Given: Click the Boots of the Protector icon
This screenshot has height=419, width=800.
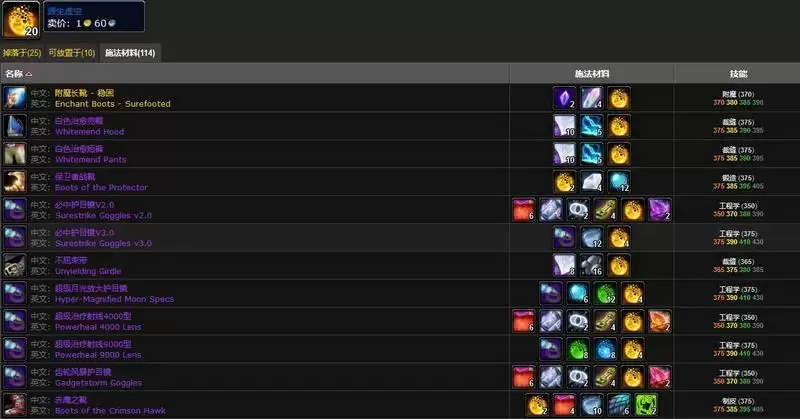Looking at the screenshot, I should pyautogui.click(x=15, y=182).
